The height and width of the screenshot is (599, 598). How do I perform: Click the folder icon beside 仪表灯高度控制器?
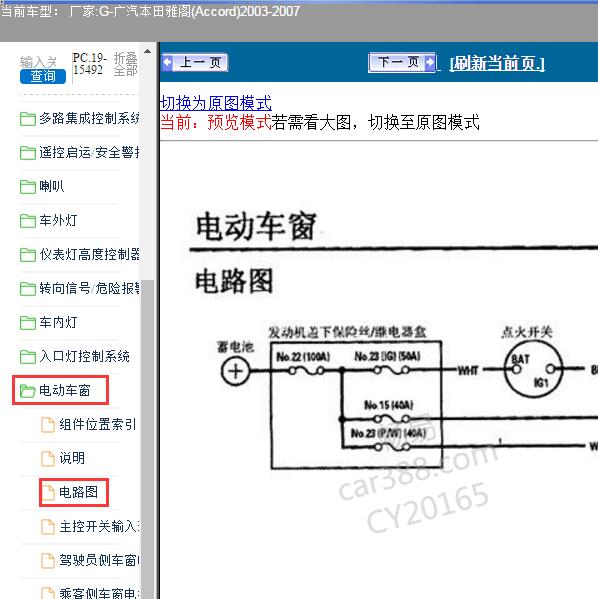point(28,255)
